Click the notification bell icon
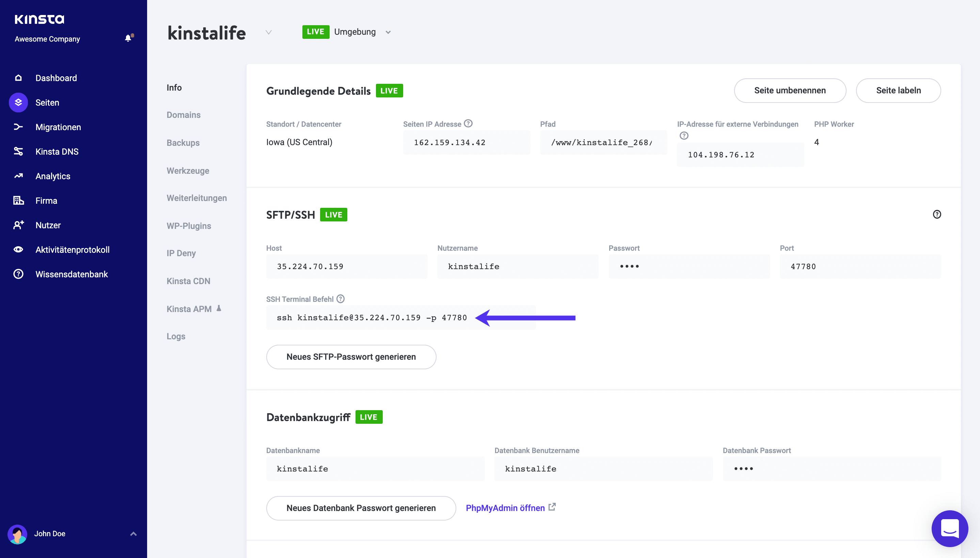Screen dimensions: 980x558 coord(128,38)
